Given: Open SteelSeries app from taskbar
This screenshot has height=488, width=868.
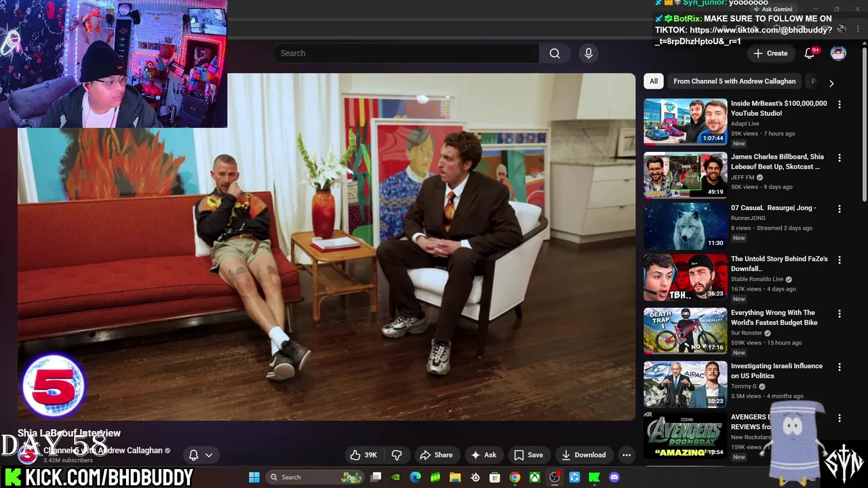Looking at the screenshot, I should point(475,477).
